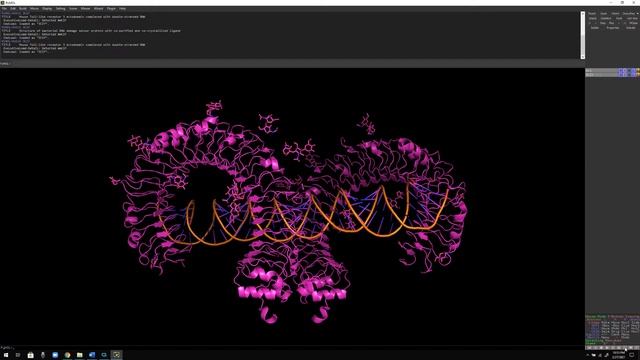
Task: Click the Deselect button
Action: [606, 18]
